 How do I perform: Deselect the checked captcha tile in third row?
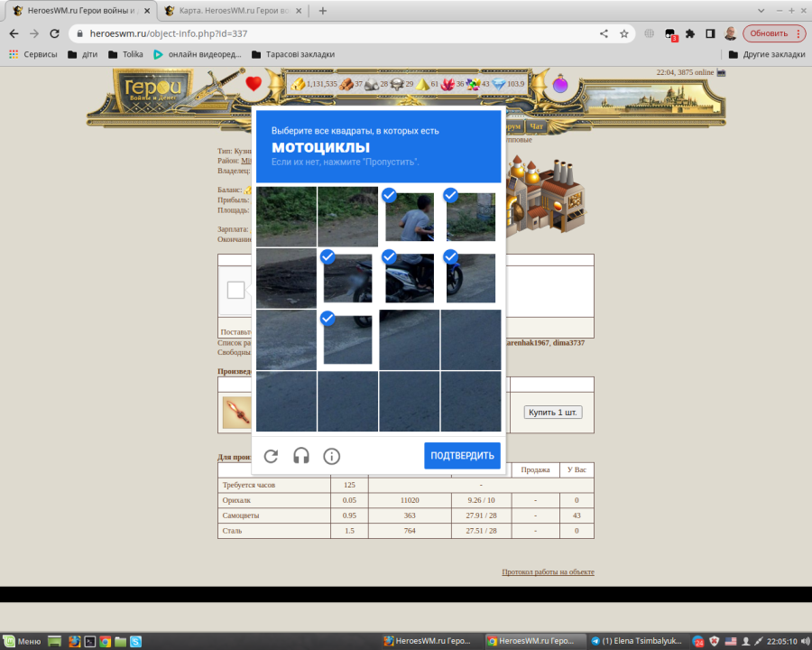[348, 339]
